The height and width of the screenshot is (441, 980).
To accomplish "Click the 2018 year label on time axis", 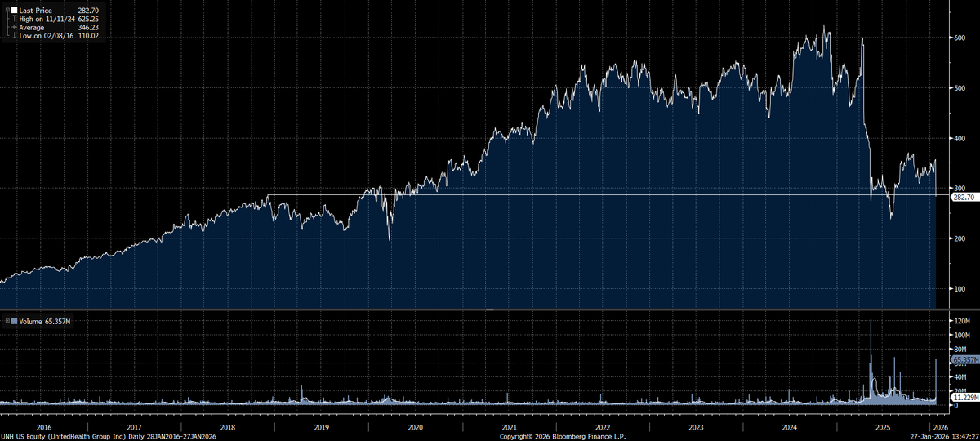I will 228,427.
